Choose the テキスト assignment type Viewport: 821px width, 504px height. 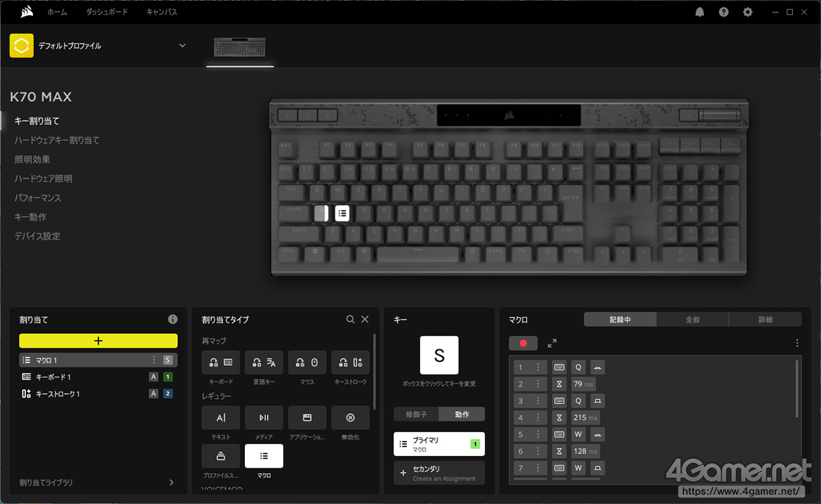point(221,418)
